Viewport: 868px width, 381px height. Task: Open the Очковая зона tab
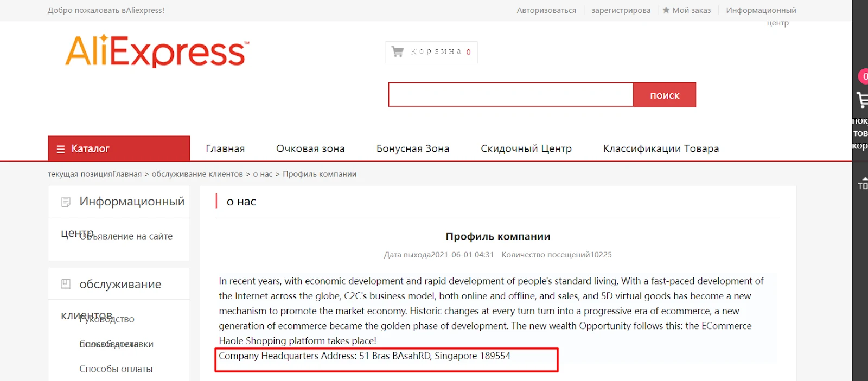click(310, 148)
